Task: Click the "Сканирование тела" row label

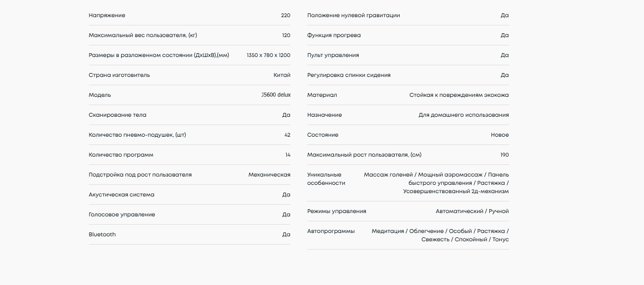Action: [x=117, y=115]
